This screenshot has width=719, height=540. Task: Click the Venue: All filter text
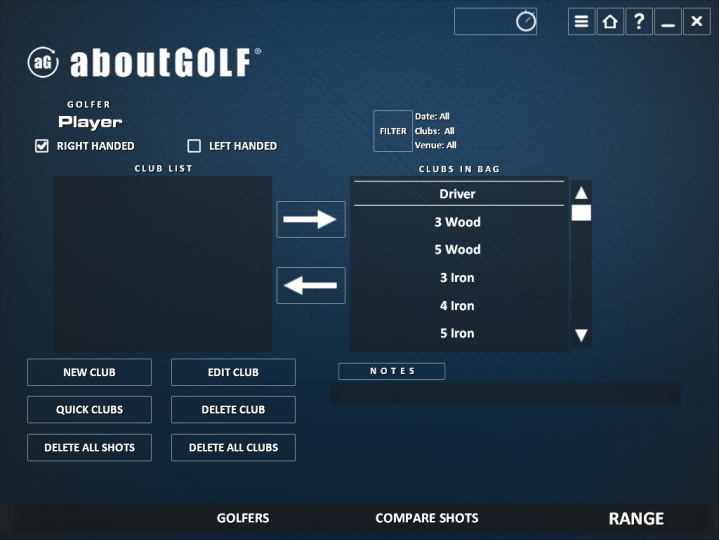pyautogui.click(x=436, y=145)
